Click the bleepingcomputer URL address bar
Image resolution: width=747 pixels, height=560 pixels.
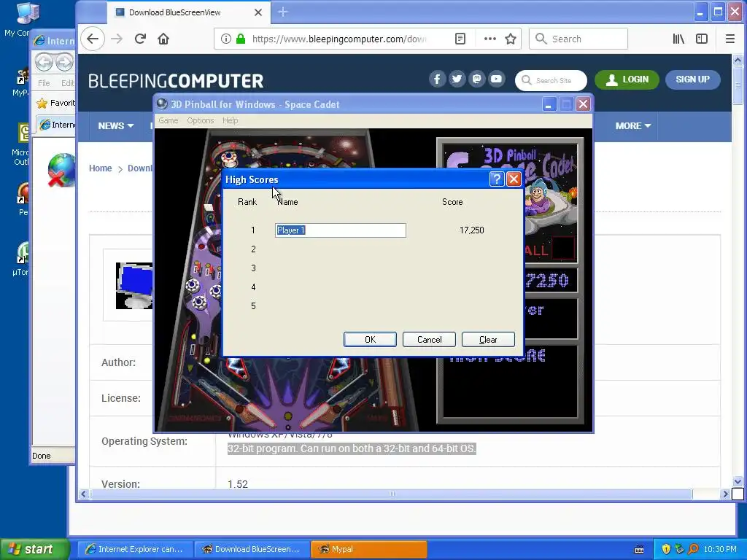[339, 39]
